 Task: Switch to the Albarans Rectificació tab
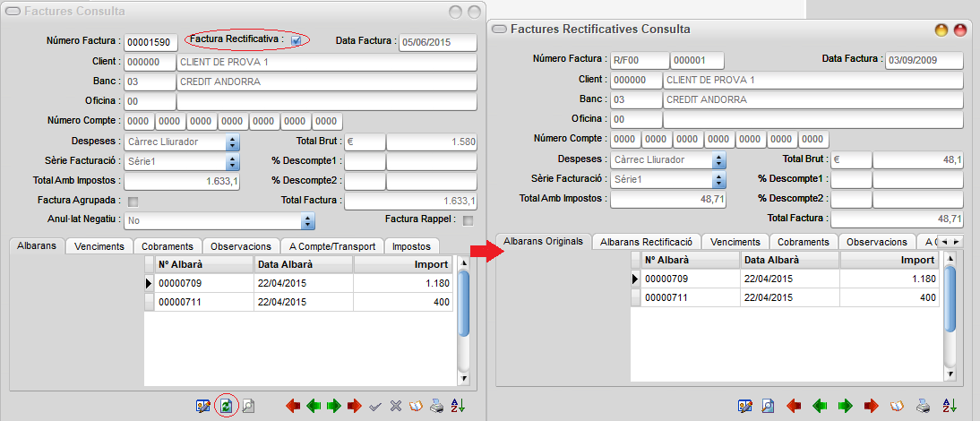click(646, 242)
